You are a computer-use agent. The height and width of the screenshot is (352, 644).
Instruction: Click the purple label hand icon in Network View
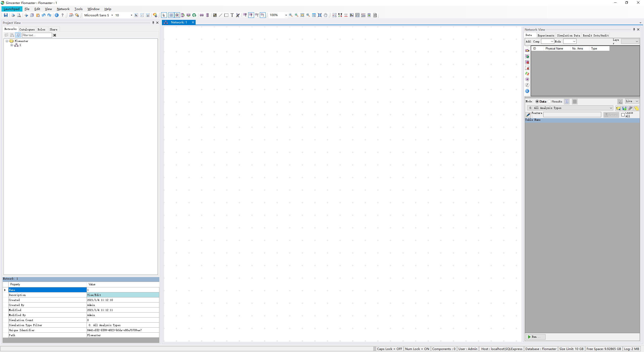click(x=527, y=51)
